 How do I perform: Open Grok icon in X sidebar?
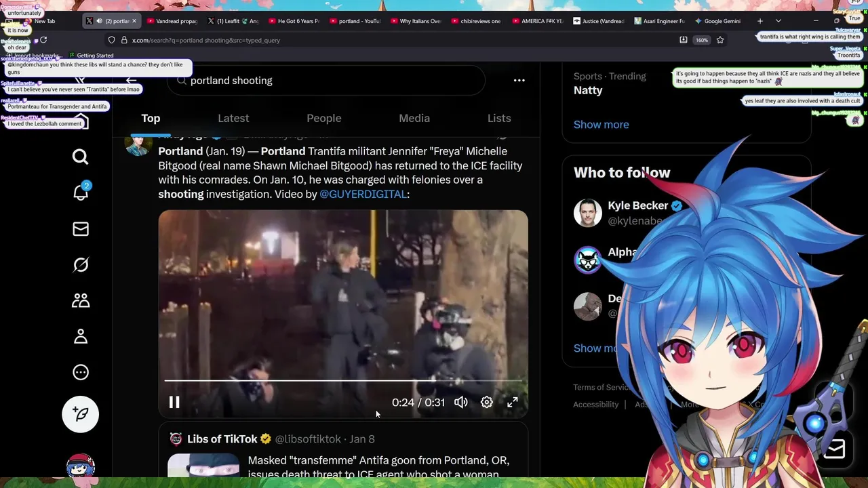[x=80, y=265]
